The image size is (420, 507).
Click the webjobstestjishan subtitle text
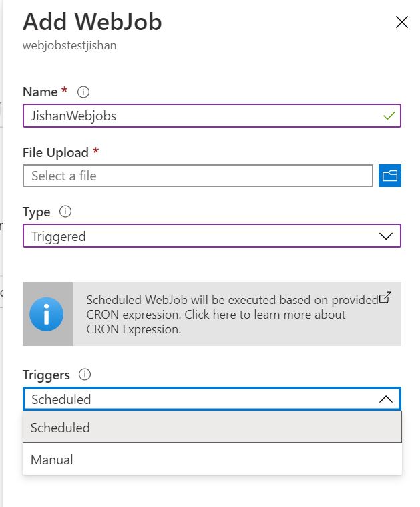tap(69, 45)
